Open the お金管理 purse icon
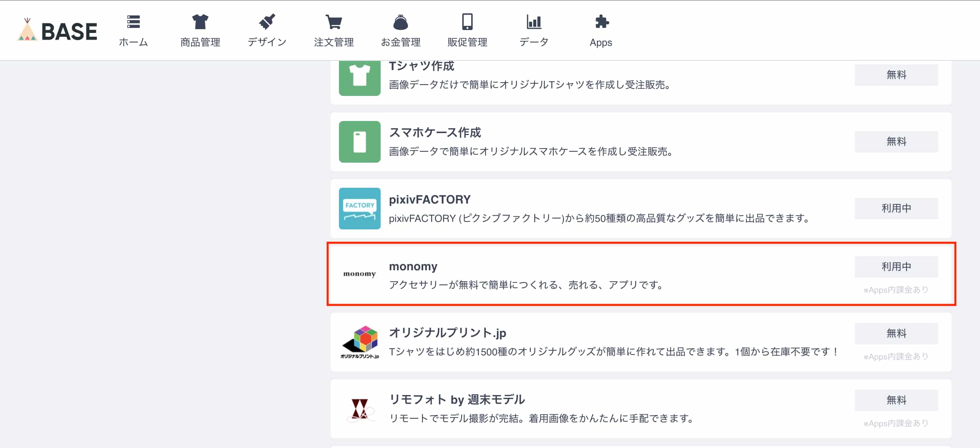This screenshot has width=980, height=448. (401, 22)
